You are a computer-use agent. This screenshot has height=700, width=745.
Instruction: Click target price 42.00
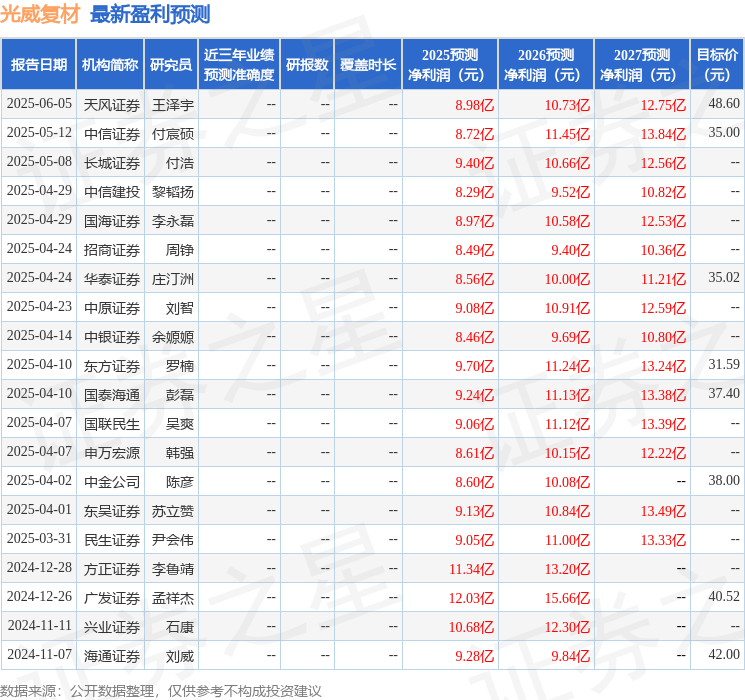724,654
